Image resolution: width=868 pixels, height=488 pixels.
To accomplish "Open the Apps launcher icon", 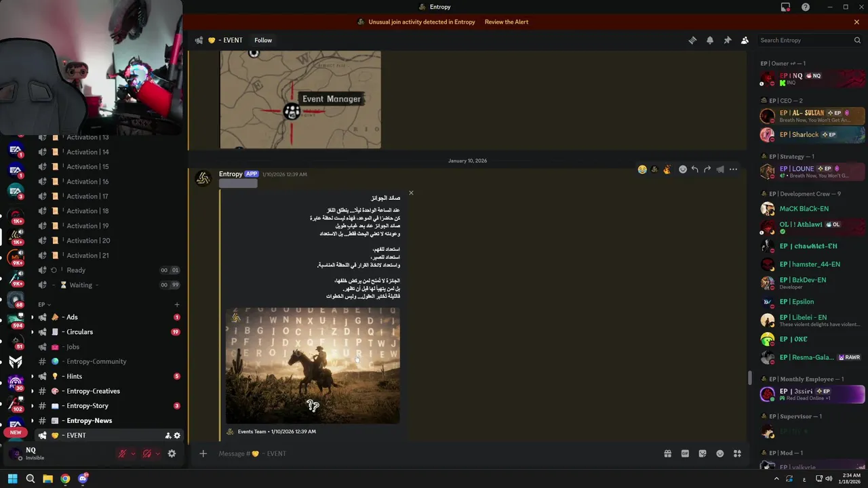I will pyautogui.click(x=737, y=453).
